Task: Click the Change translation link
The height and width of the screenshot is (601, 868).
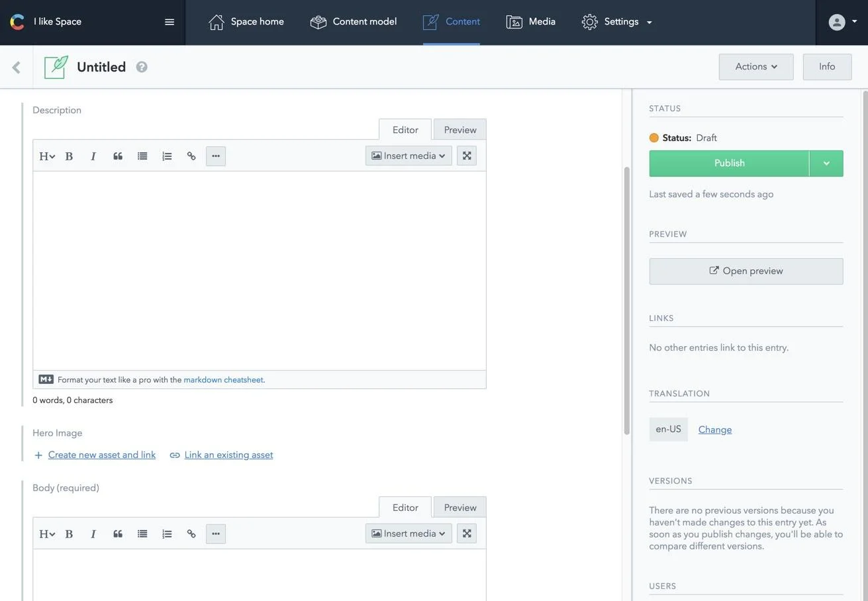Action: click(715, 430)
